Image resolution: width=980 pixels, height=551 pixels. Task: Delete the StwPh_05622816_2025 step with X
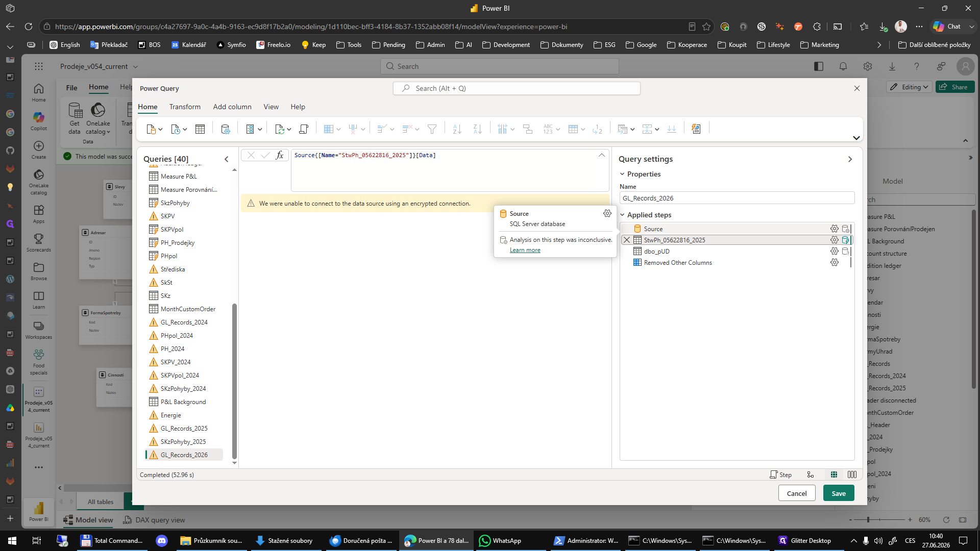click(x=627, y=240)
